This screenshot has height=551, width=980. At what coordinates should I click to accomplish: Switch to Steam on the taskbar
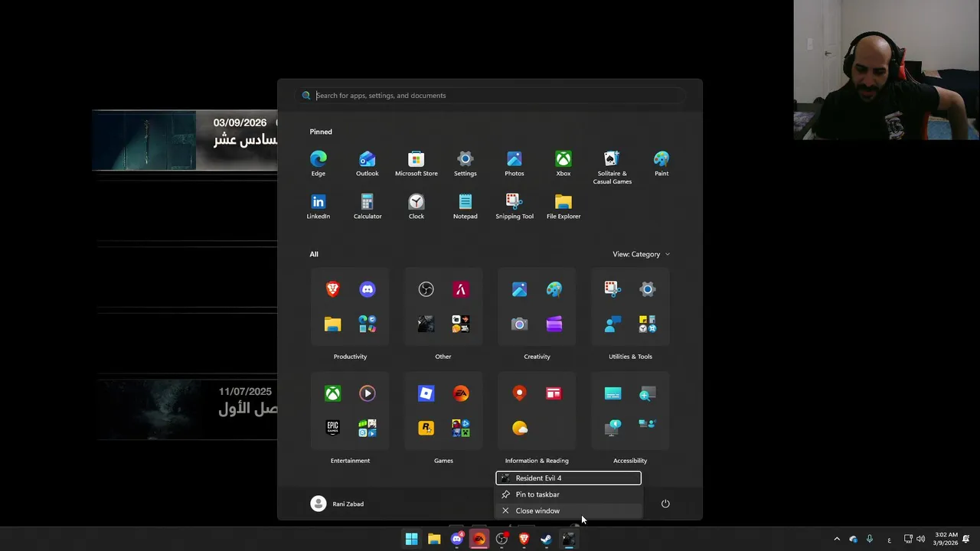point(547,540)
